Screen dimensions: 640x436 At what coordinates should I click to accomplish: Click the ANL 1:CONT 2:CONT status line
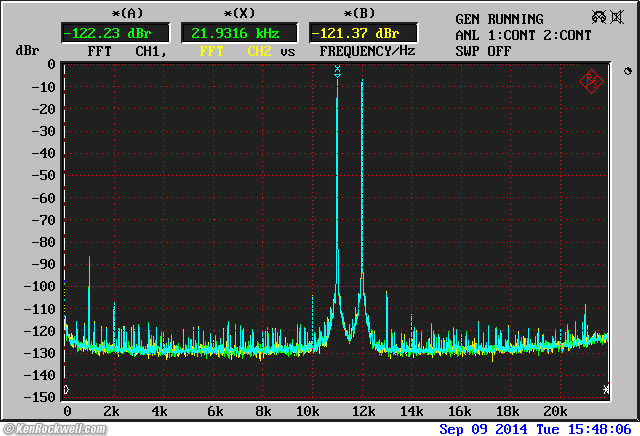523,35
